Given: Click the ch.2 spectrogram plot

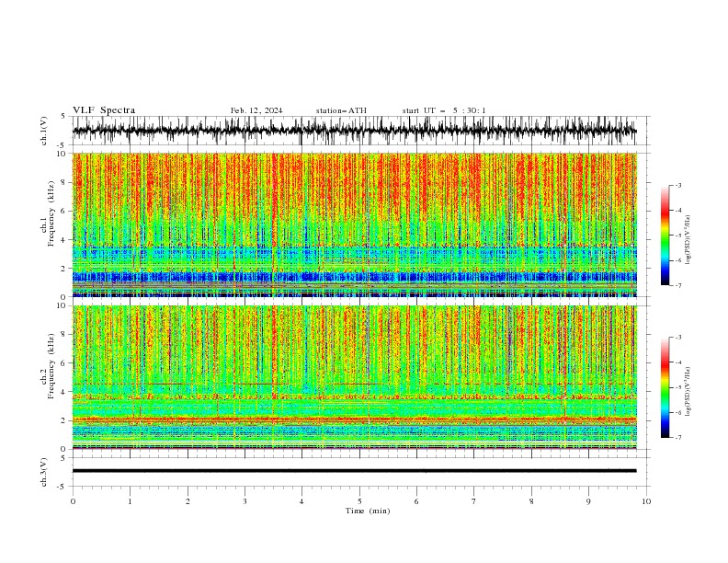Looking at the screenshot, I should click(x=354, y=377).
